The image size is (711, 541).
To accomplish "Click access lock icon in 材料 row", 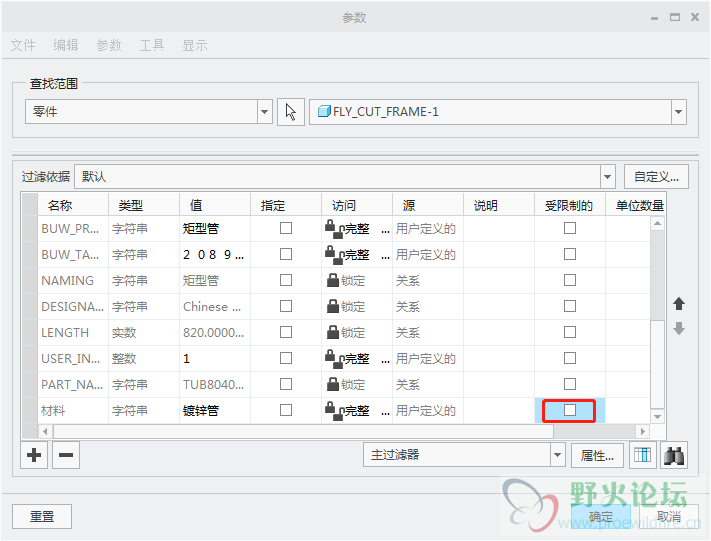I will point(335,411).
